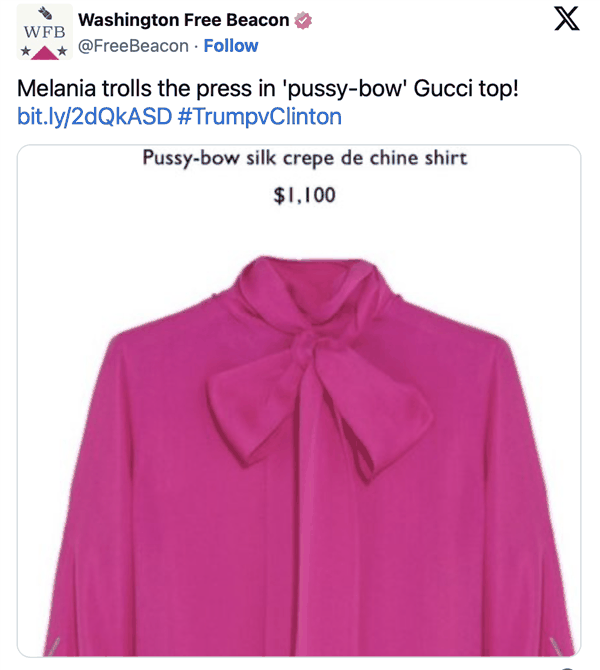Screen dimensions: 600x670
Task: Open the Washington Free Beacon profile name
Action: (x=183, y=21)
